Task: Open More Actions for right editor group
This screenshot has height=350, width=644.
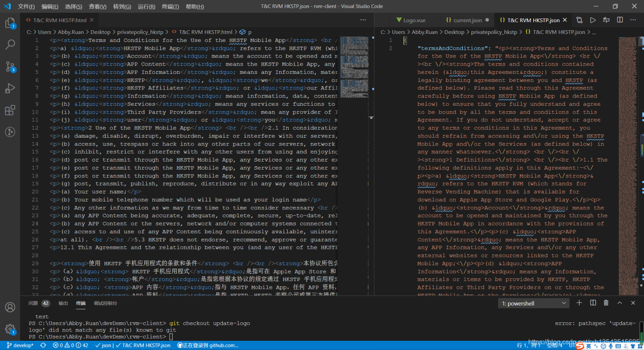Action: 634,20
